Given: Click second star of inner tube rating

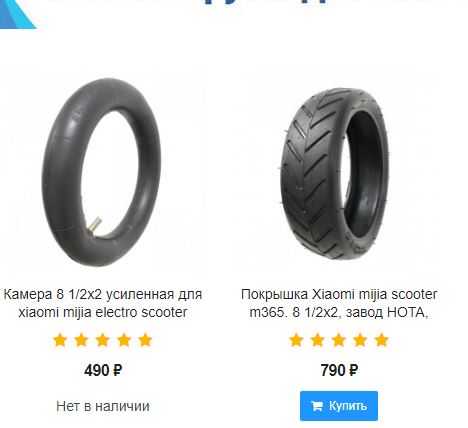Looking at the screenshot, I should coord(81,340).
